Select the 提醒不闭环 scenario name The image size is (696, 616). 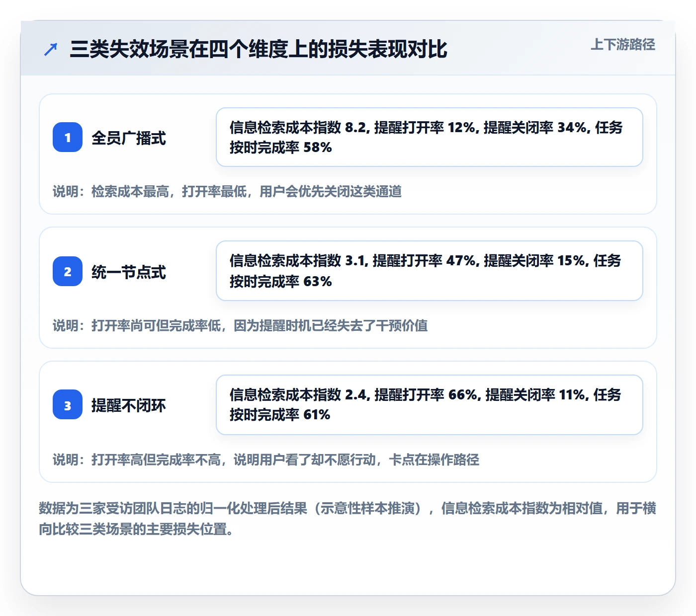(129, 405)
